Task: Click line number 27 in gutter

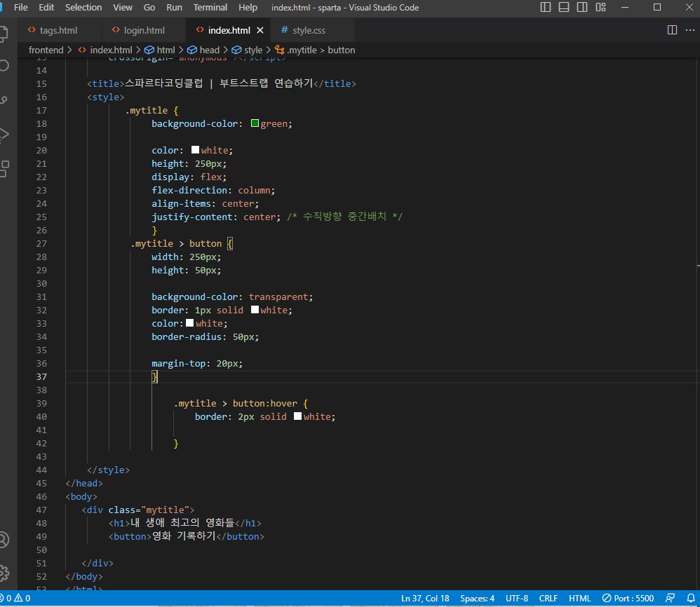Action: click(41, 243)
